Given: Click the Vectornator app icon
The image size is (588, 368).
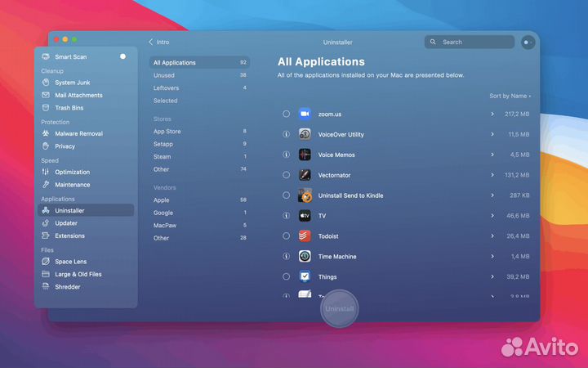Looking at the screenshot, I should tap(305, 175).
